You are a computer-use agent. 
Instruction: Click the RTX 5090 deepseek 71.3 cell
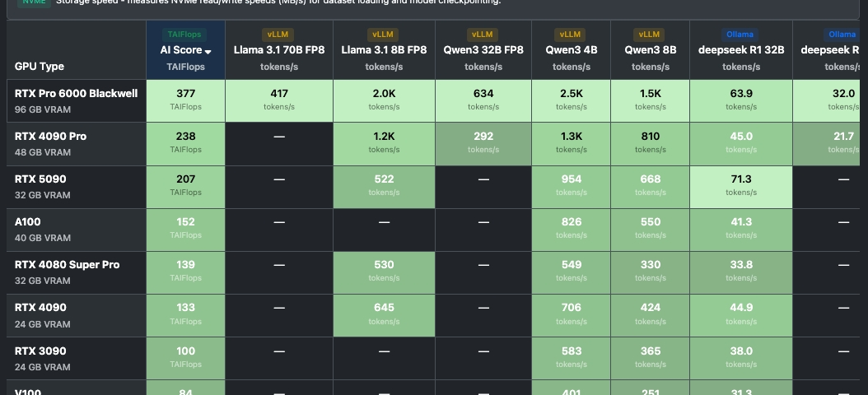tap(741, 185)
